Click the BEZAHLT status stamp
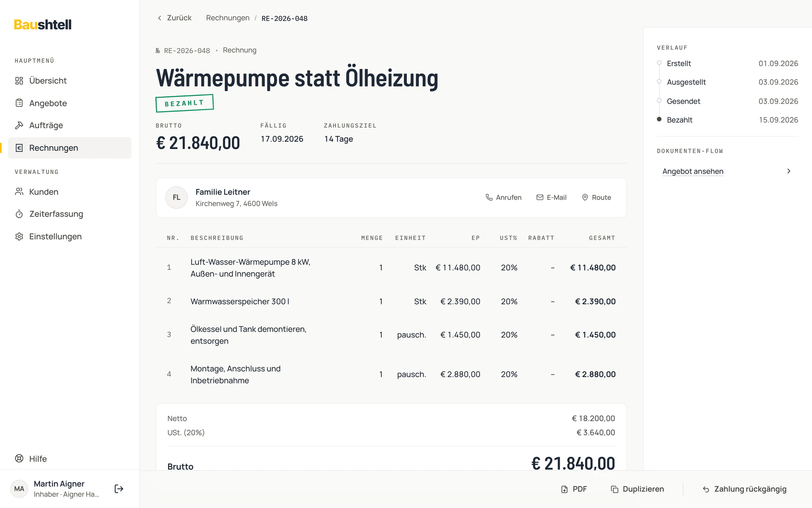This screenshot has width=812, height=508. coord(185,103)
